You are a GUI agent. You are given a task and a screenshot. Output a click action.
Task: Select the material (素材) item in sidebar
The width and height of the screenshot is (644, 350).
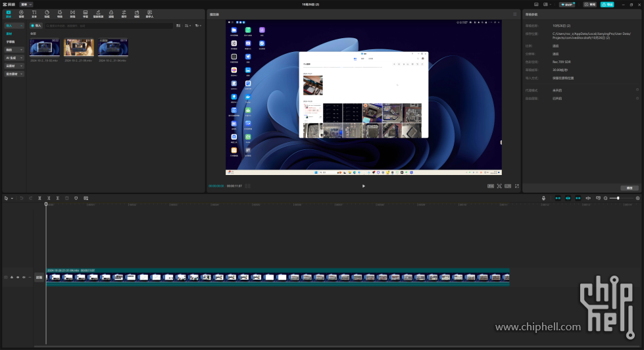click(9, 34)
